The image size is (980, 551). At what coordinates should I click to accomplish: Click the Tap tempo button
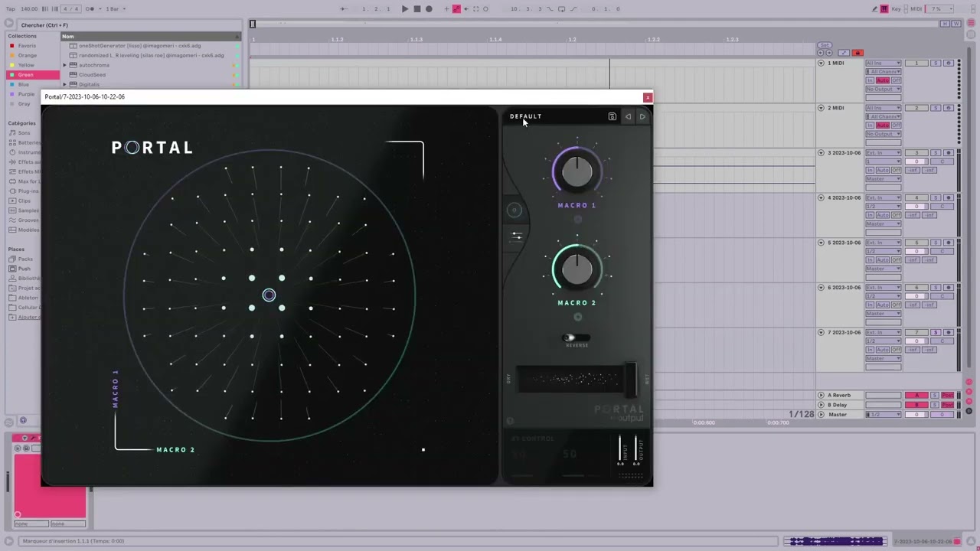coord(11,9)
